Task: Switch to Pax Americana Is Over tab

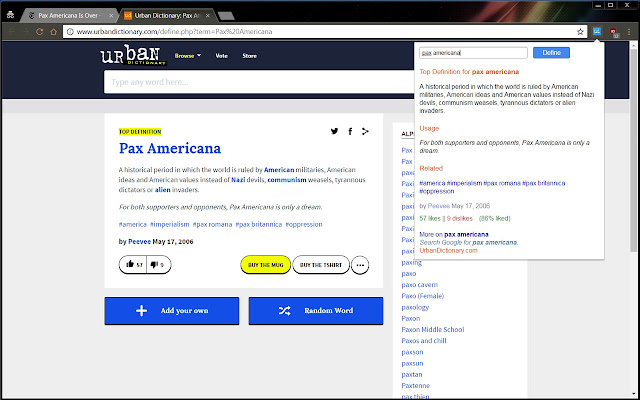Action: 67,16
